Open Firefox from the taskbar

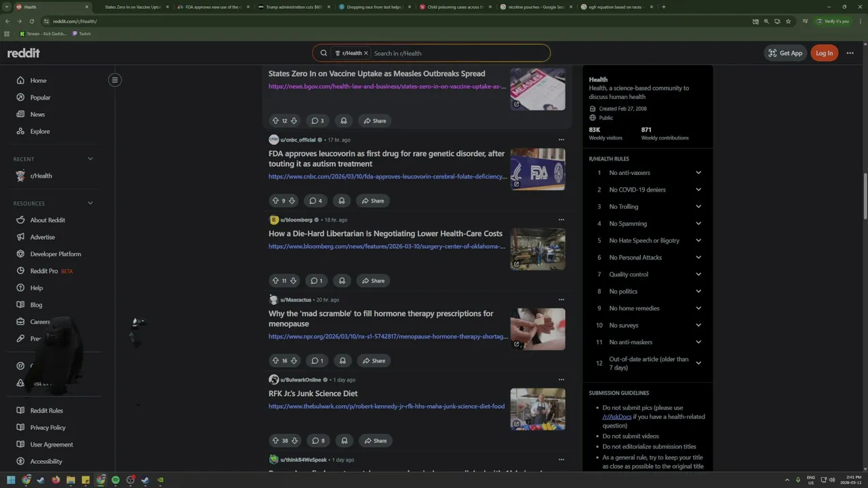pos(56,480)
